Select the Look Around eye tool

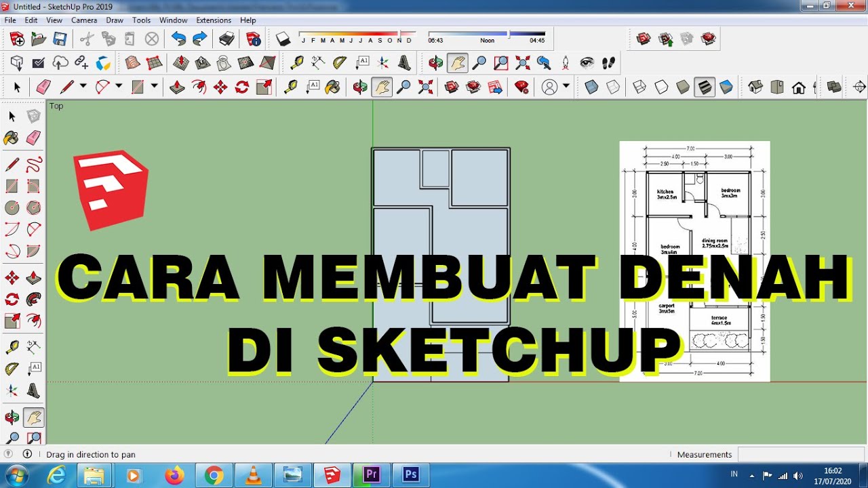point(587,63)
